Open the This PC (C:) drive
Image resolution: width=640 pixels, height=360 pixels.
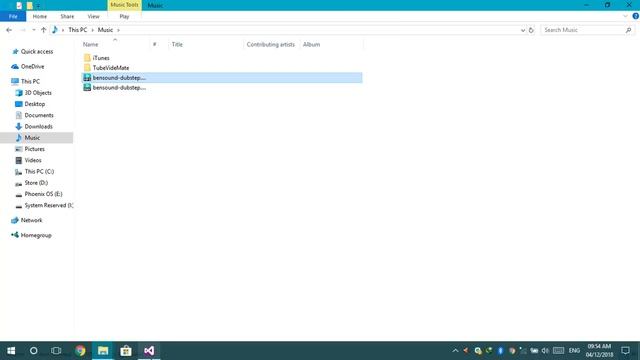tap(39, 171)
